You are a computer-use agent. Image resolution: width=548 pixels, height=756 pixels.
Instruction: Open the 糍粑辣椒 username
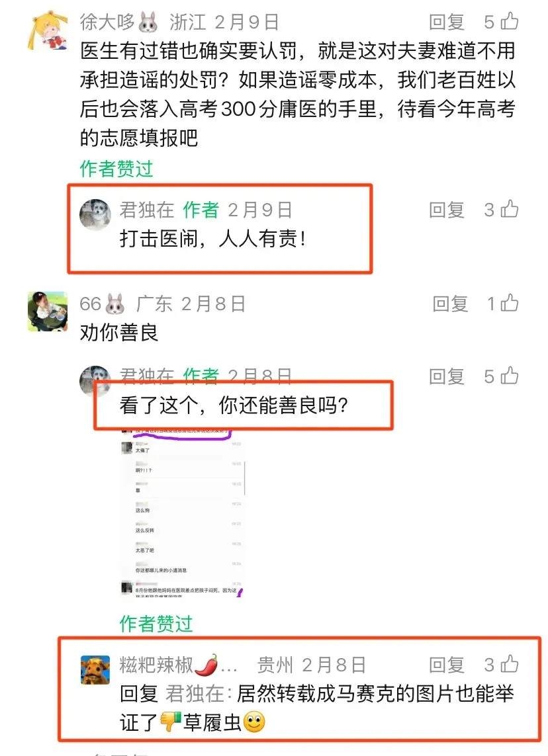tap(156, 665)
